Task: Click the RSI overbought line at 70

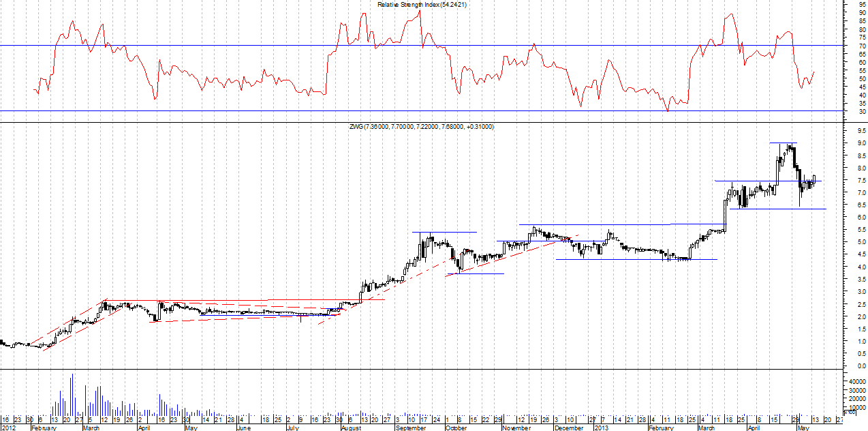Action: pos(273,46)
